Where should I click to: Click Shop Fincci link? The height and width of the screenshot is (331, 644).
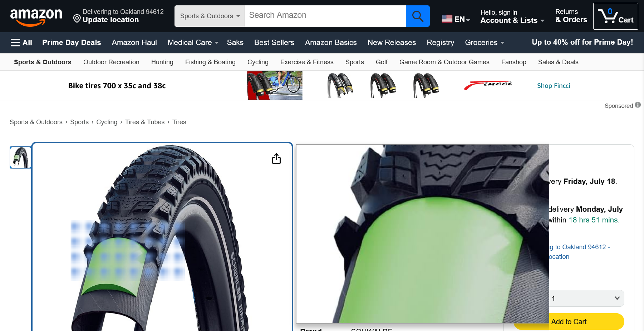(x=554, y=86)
